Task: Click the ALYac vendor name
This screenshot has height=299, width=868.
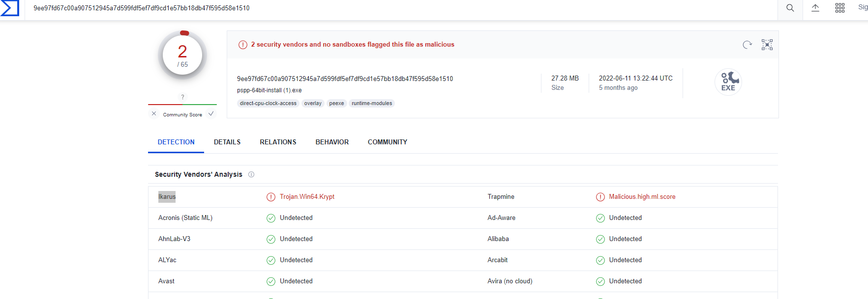Action: tap(167, 260)
